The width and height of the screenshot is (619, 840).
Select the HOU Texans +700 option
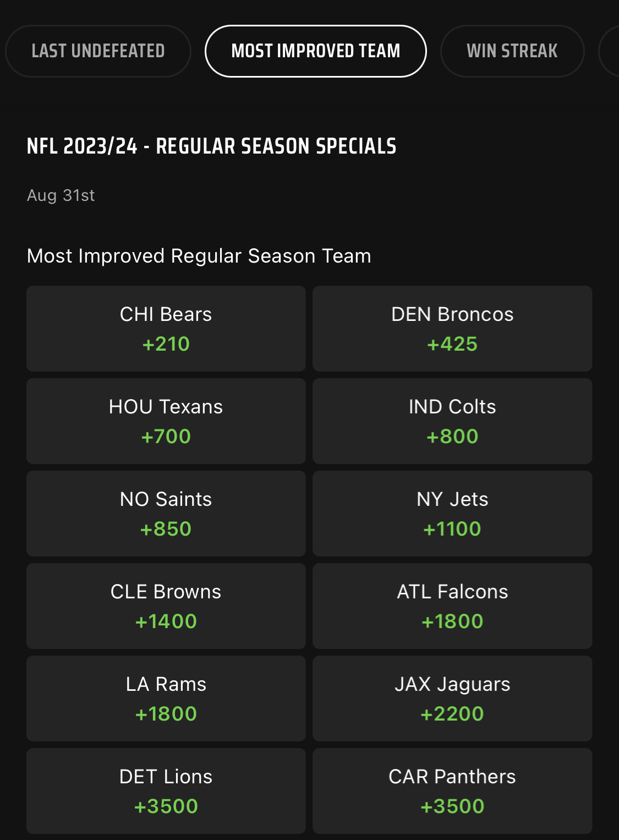(x=166, y=421)
